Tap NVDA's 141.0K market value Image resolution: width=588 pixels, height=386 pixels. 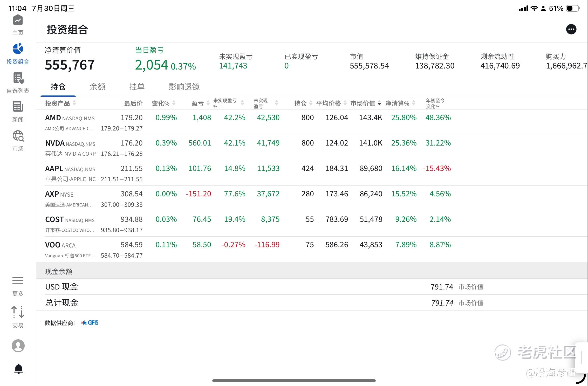click(x=371, y=143)
